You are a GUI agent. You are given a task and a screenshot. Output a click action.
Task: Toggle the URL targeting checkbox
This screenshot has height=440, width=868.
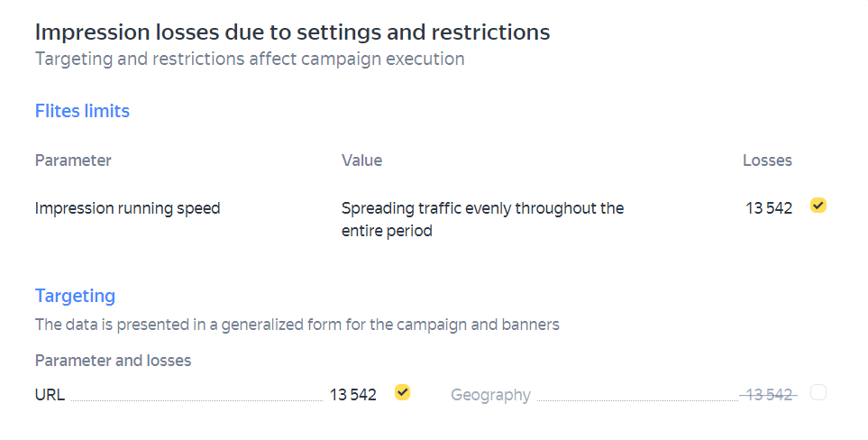click(x=402, y=392)
